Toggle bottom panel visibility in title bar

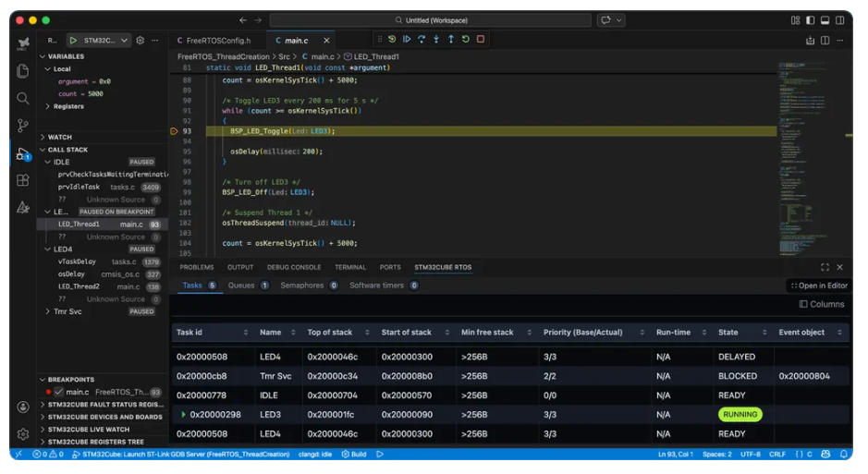point(825,20)
